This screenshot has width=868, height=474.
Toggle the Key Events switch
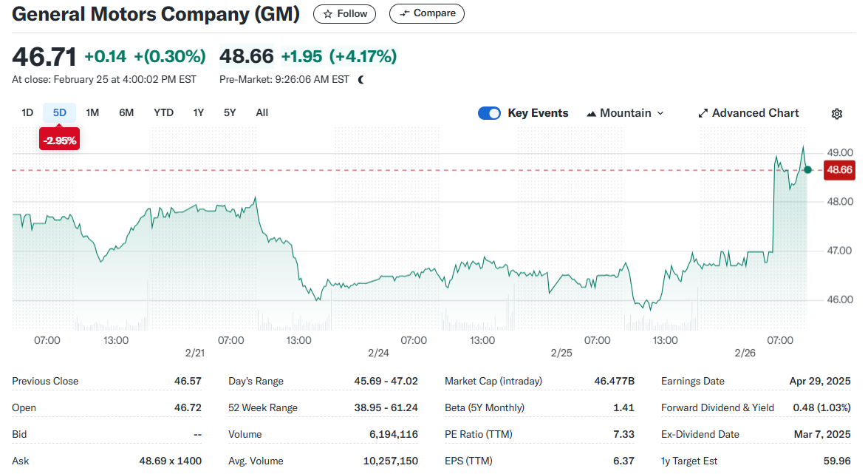[x=489, y=113]
